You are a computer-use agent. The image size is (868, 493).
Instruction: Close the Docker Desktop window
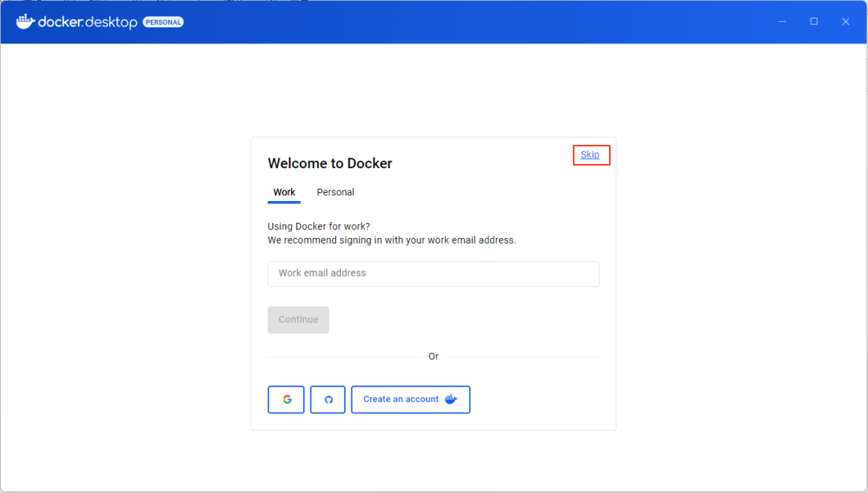pyautogui.click(x=845, y=22)
